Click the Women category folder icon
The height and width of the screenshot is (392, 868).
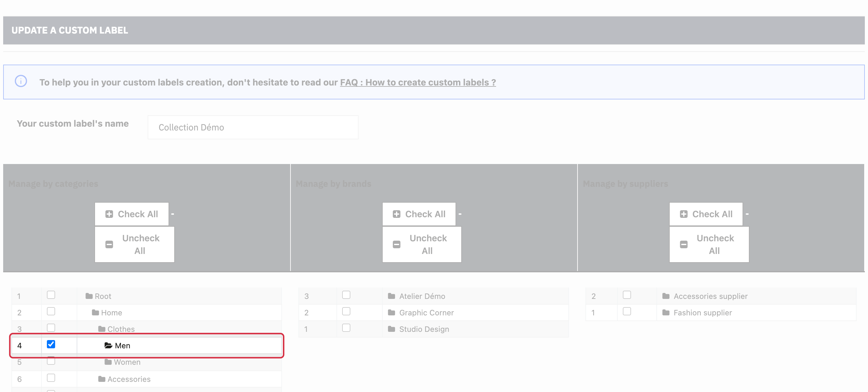tap(108, 362)
